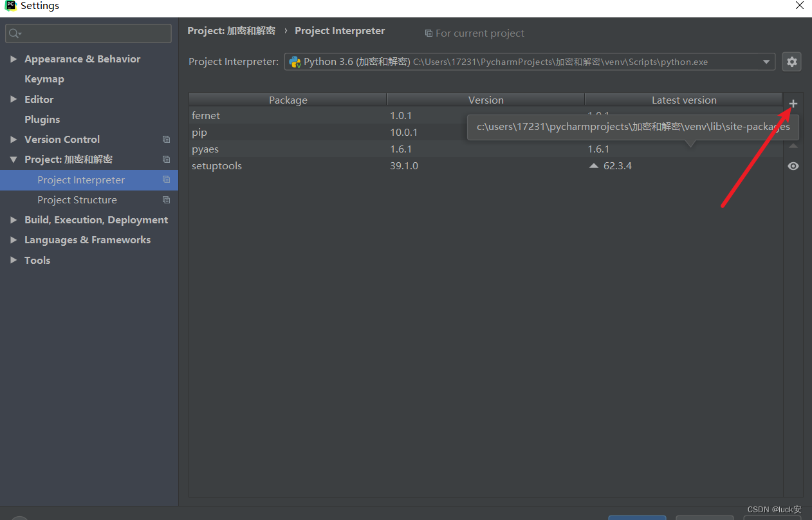Click the magnifier icon in the settings search box
This screenshot has height=520, width=812.
pyautogui.click(x=15, y=33)
